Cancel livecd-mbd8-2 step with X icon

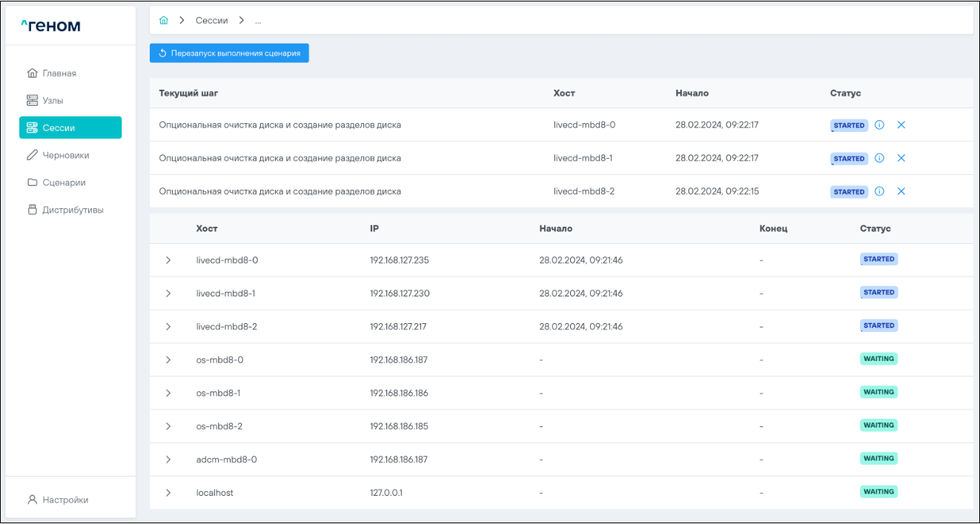click(901, 191)
